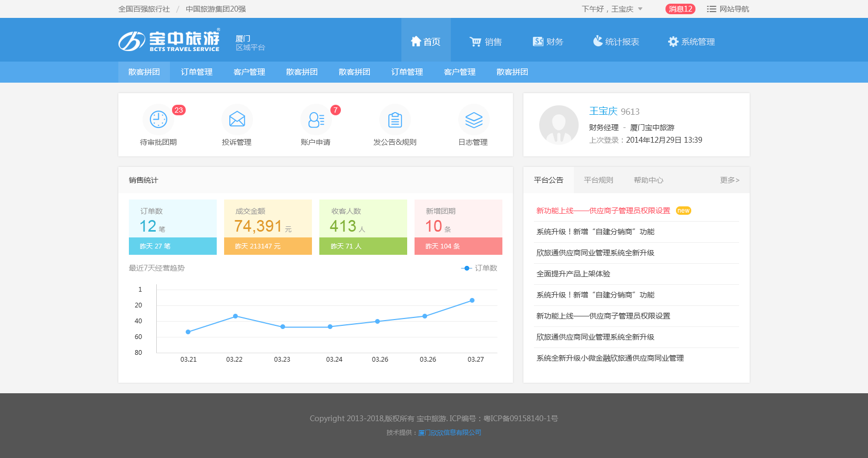Click the 订单数 statistics card
868x458 pixels.
(x=173, y=227)
